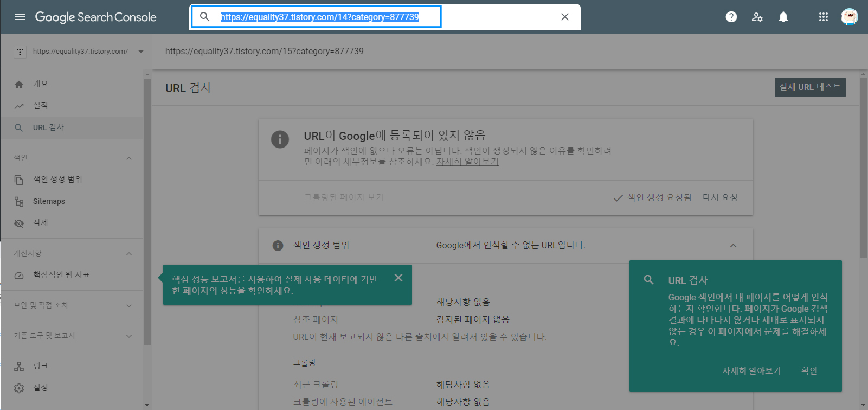Click the info icon in URL status card

(280, 139)
